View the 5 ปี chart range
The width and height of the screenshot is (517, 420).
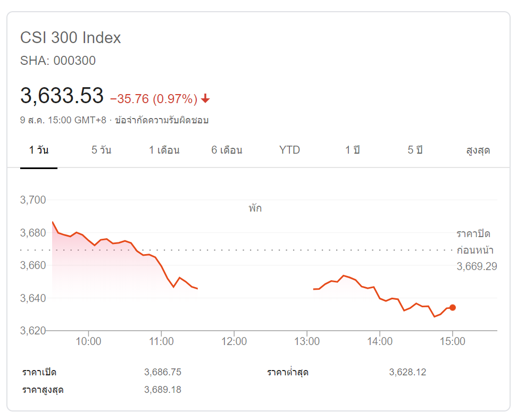point(415,150)
